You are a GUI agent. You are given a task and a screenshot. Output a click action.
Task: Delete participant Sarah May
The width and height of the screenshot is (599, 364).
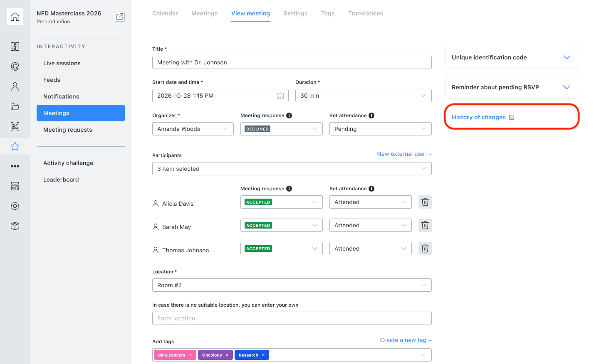425,225
